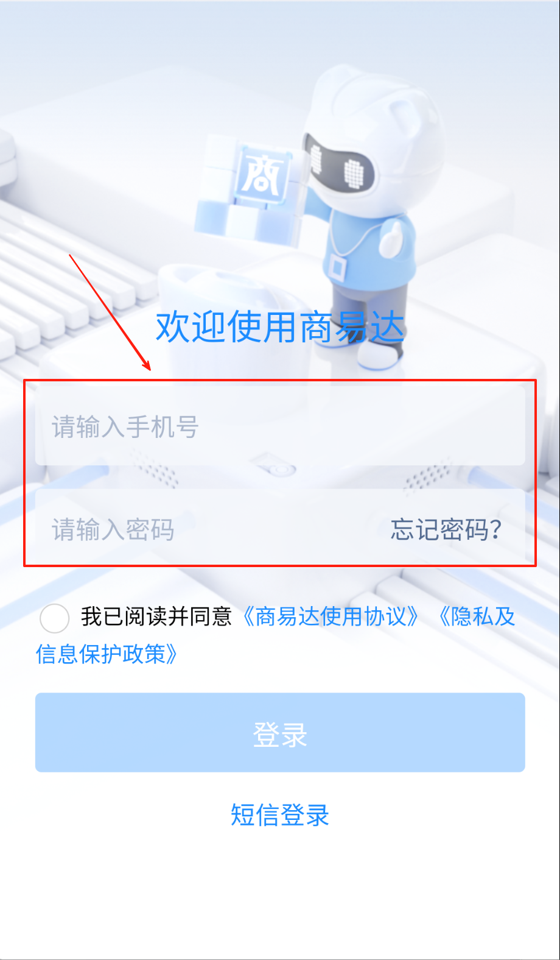Click the red arrow annotation

110,312
